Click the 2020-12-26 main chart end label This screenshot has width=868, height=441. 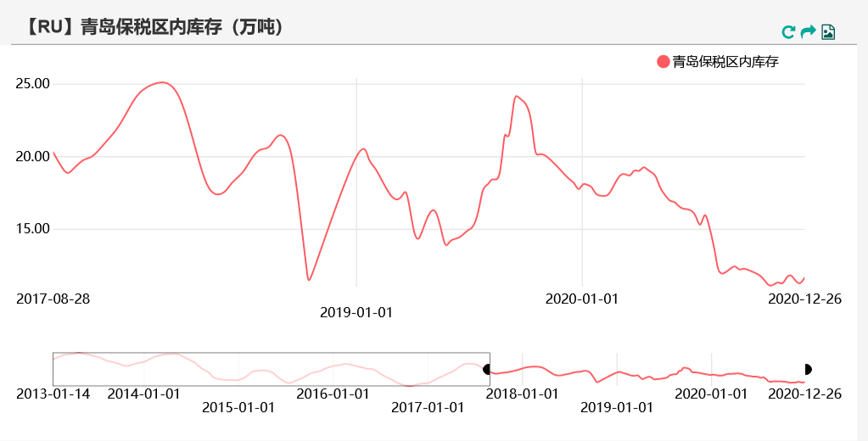805,299
